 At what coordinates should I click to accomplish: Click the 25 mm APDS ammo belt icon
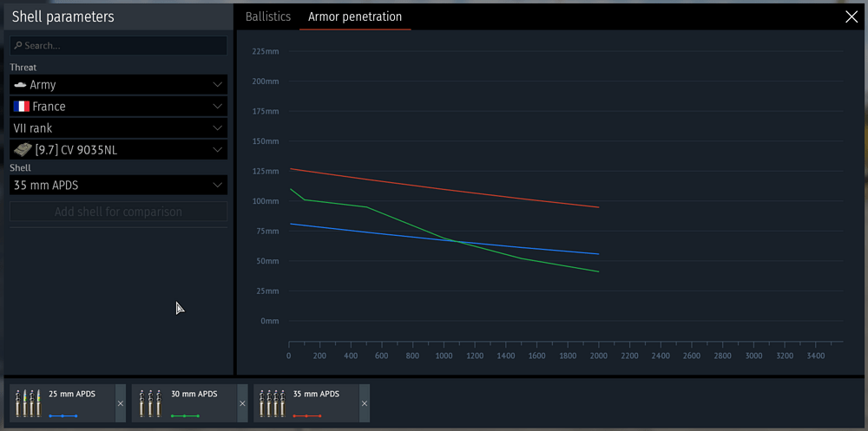pyautogui.click(x=28, y=403)
